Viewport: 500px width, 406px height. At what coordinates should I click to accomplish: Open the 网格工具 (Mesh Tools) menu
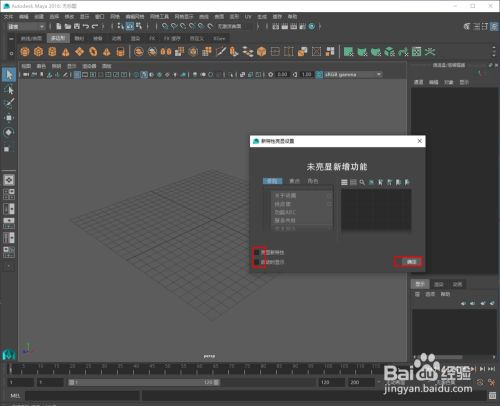pos(159,17)
